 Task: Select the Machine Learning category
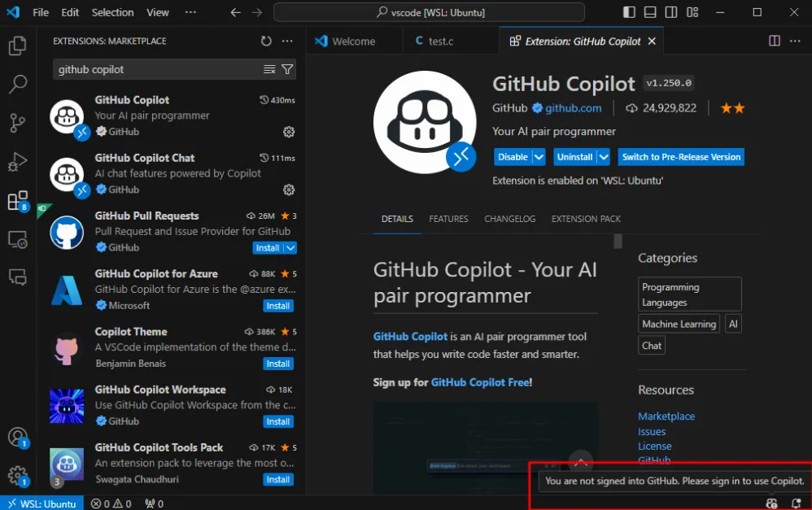679,324
